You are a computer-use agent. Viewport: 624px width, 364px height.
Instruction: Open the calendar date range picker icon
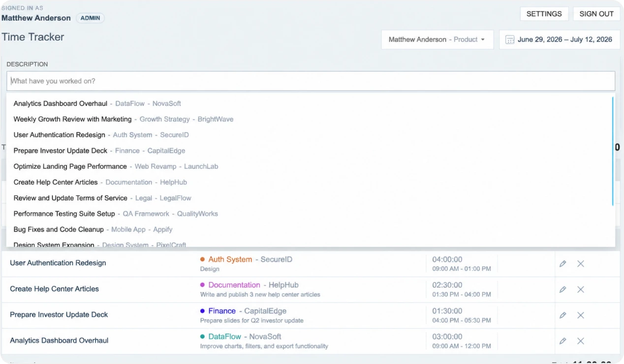click(510, 40)
